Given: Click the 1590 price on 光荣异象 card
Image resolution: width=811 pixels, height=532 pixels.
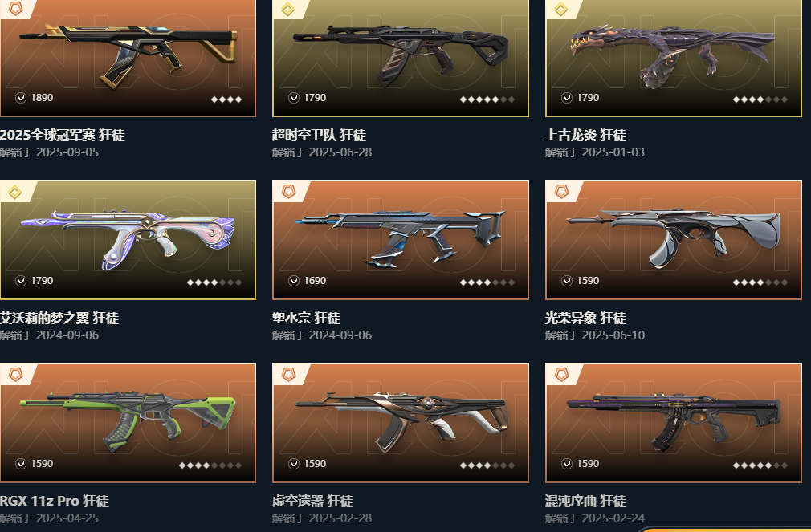Looking at the screenshot, I should point(588,281).
